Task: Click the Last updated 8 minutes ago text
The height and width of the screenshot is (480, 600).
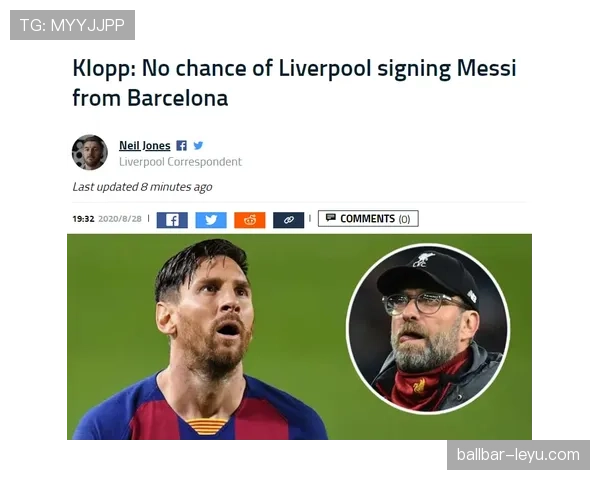Action: (x=142, y=187)
